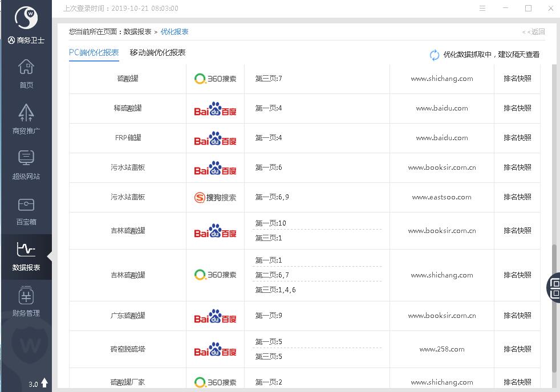Click the version 3.0 upgrade arrow
This screenshot has height=392, width=560.
coord(44,383)
